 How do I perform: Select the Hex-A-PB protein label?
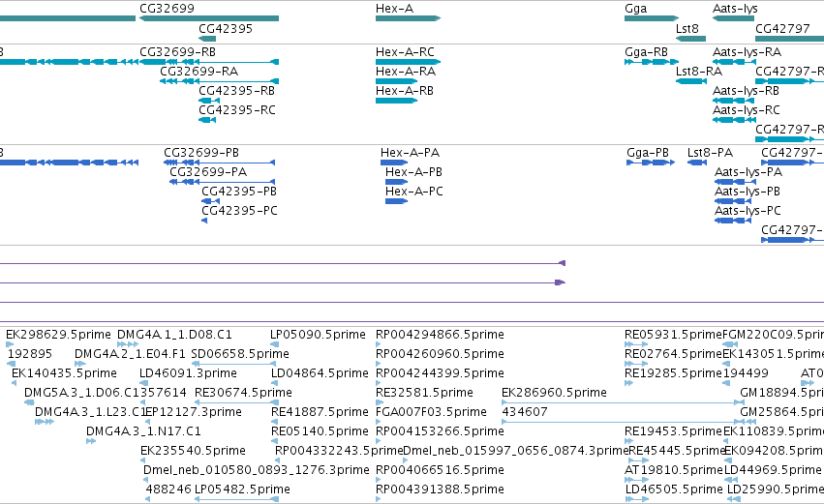pyautogui.click(x=413, y=172)
